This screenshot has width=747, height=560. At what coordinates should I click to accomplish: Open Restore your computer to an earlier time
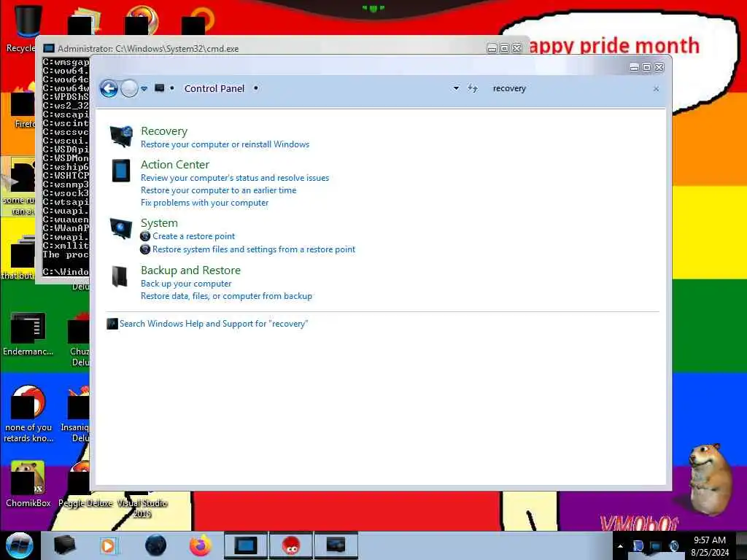218,190
